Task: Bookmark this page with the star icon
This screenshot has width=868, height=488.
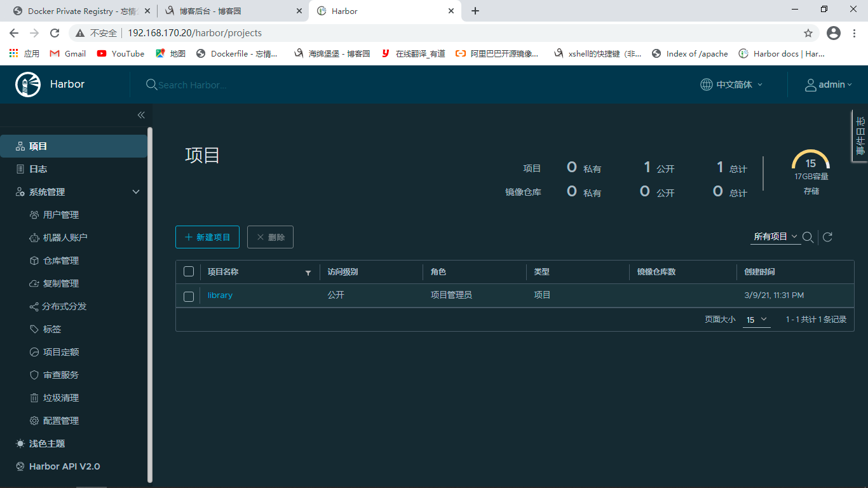Action: tap(808, 33)
